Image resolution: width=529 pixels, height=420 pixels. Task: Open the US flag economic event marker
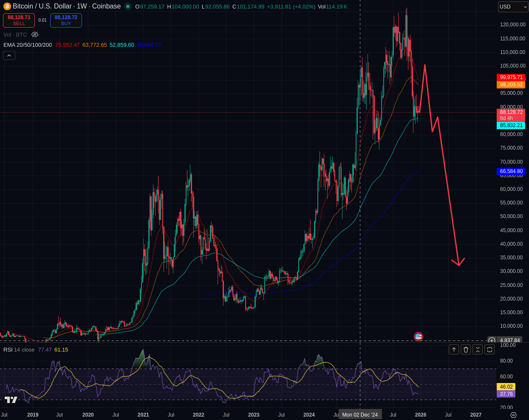tap(419, 337)
